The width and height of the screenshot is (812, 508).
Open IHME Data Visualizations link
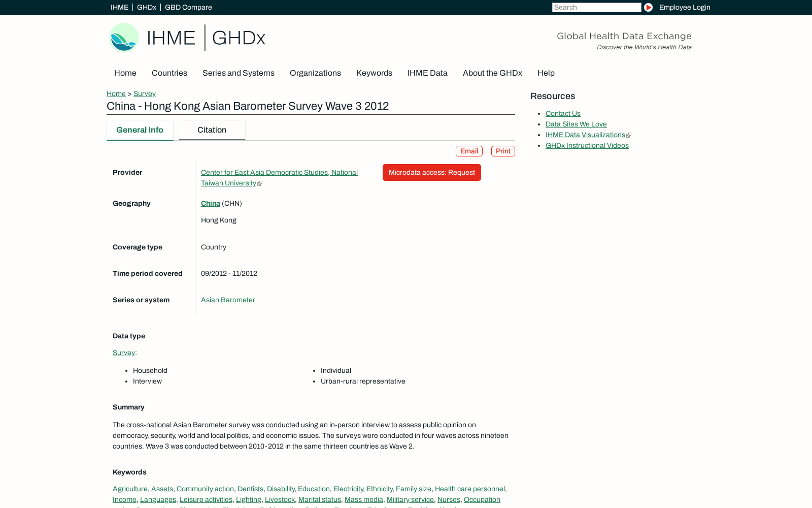point(585,135)
